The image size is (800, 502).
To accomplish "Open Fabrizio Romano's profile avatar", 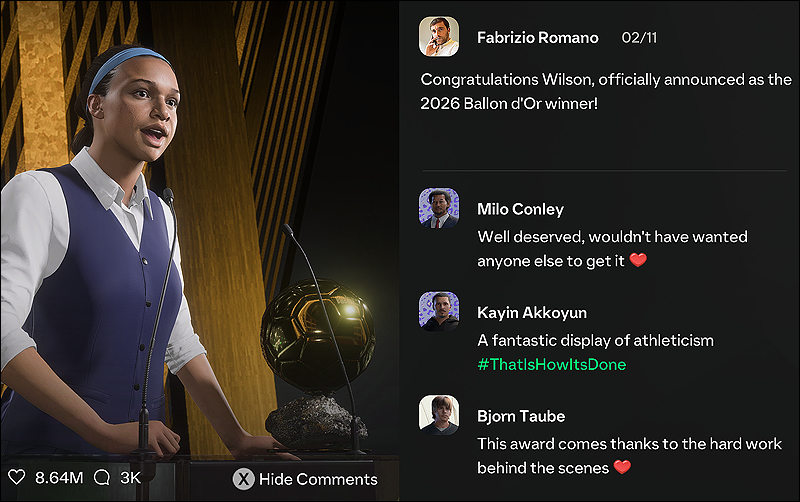I will 439,37.
